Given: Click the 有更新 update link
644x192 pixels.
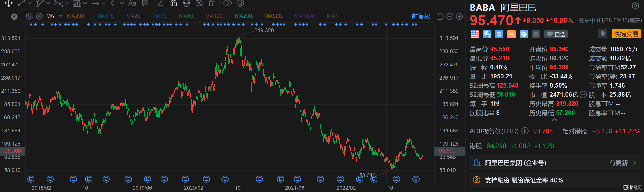Looking at the screenshot, I should (x=618, y=163).
